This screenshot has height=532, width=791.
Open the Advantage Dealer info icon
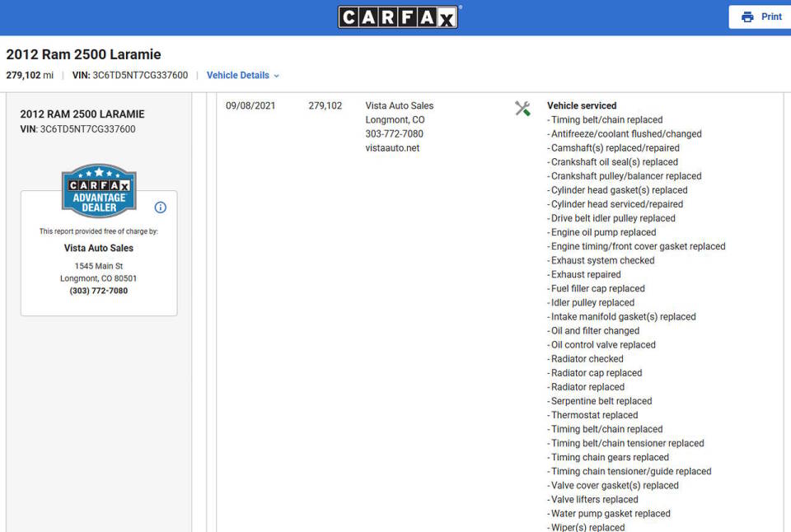tap(161, 208)
